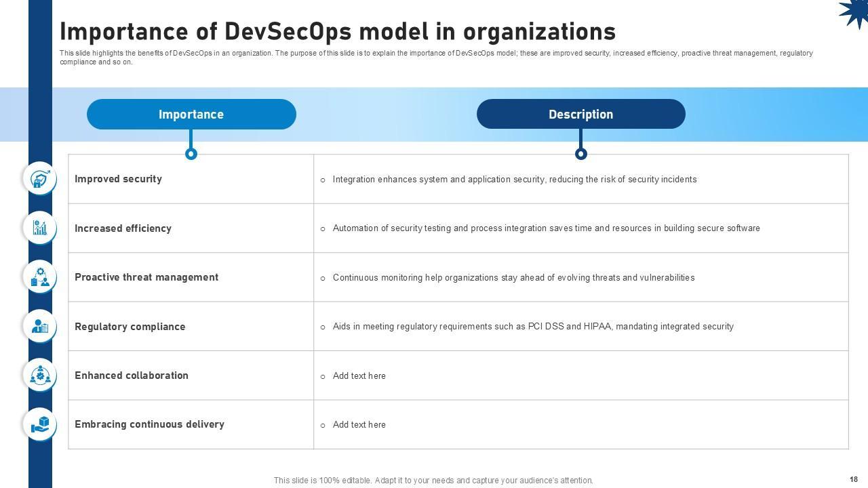Click the gear-team icon beside Proactive threat management

pos(40,277)
